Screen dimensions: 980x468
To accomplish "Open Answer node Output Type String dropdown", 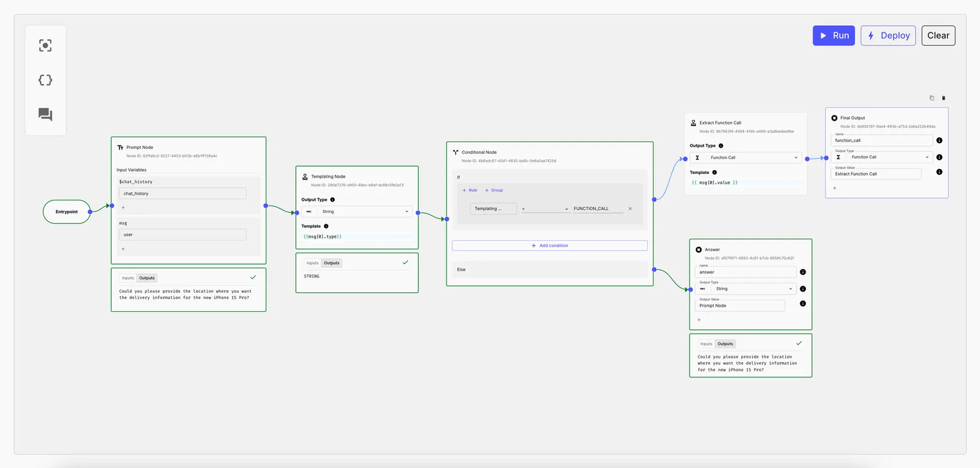I will (x=746, y=289).
